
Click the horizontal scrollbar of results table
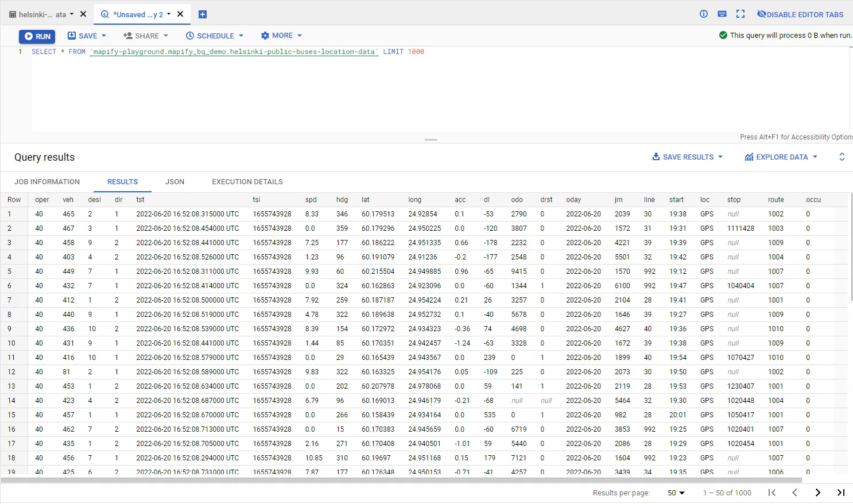click(x=401, y=480)
